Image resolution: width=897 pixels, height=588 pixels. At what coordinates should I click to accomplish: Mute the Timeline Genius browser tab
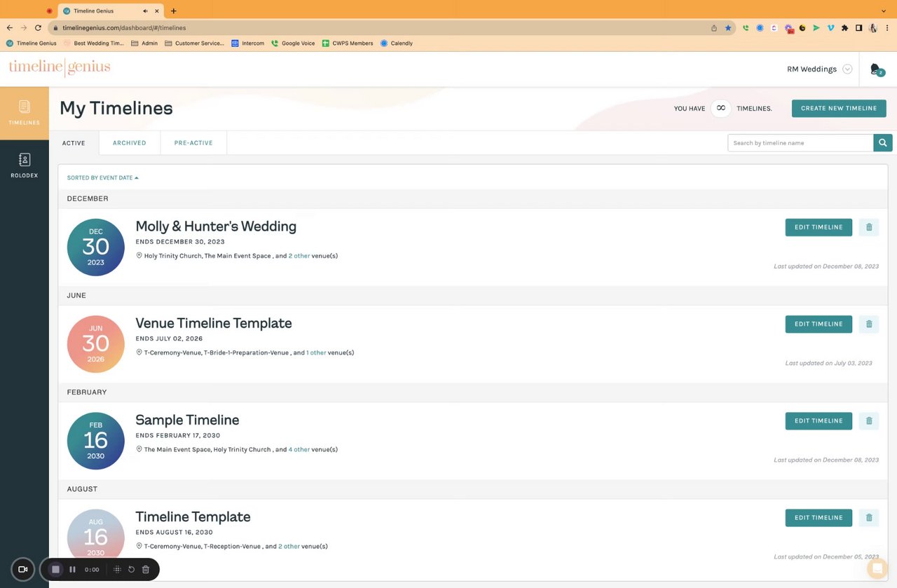click(146, 11)
